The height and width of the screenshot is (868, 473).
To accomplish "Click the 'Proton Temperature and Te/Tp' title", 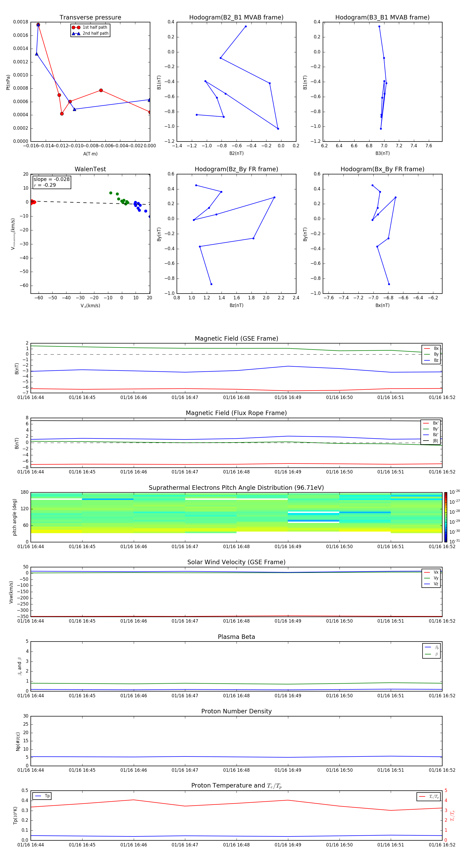I will pyautogui.click(x=236, y=786).
